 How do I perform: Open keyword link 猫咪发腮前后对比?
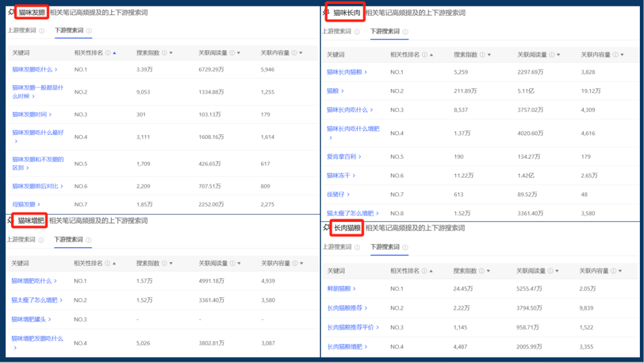pos(38,186)
